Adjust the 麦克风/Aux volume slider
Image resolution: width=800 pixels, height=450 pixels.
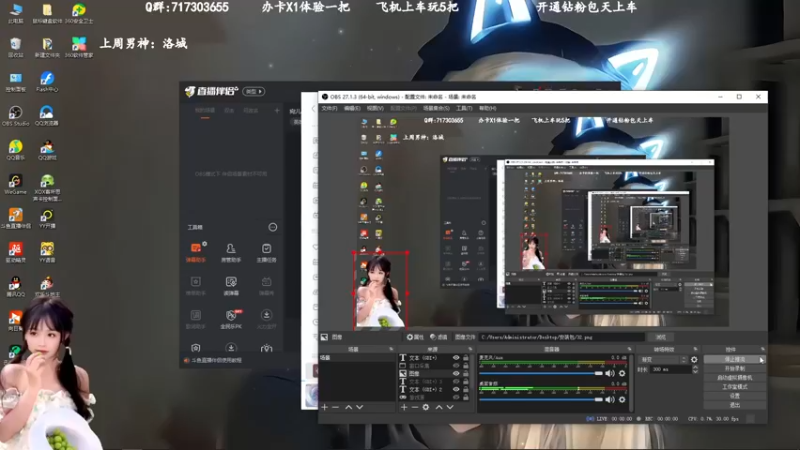tap(541, 373)
